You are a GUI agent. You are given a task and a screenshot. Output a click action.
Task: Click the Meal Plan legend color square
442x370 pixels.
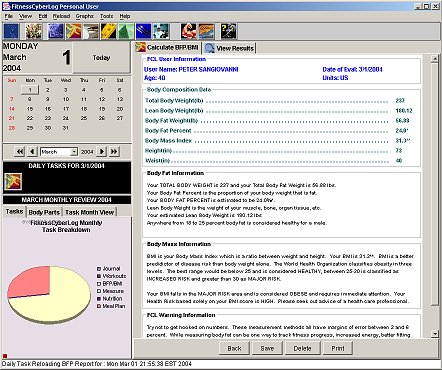tap(99, 306)
